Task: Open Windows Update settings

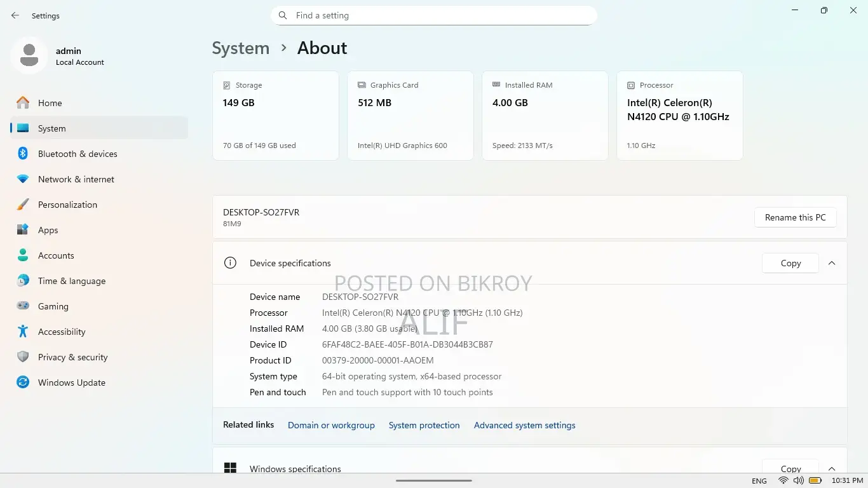Action: (99, 383)
